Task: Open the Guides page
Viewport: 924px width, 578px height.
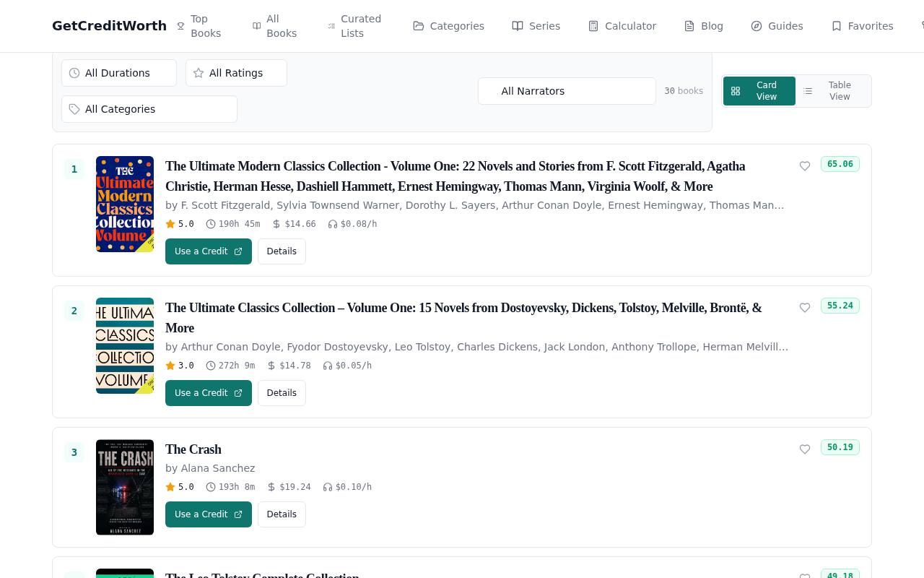Action: pos(777,26)
